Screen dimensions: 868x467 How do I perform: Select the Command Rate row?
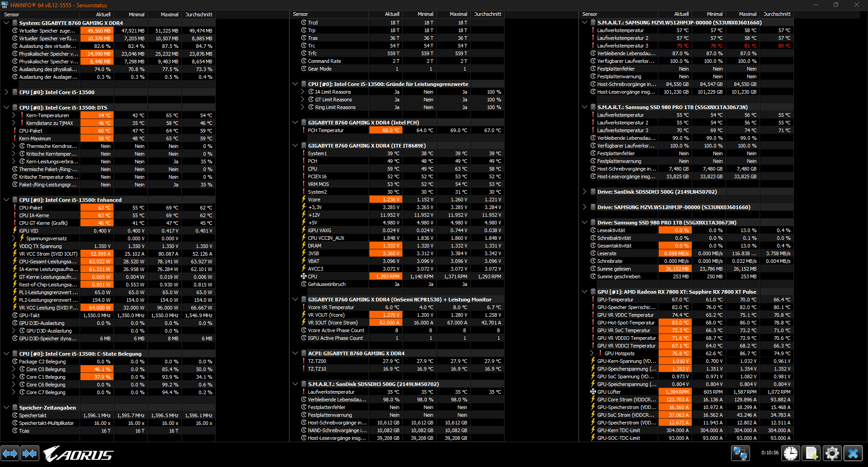click(397, 61)
